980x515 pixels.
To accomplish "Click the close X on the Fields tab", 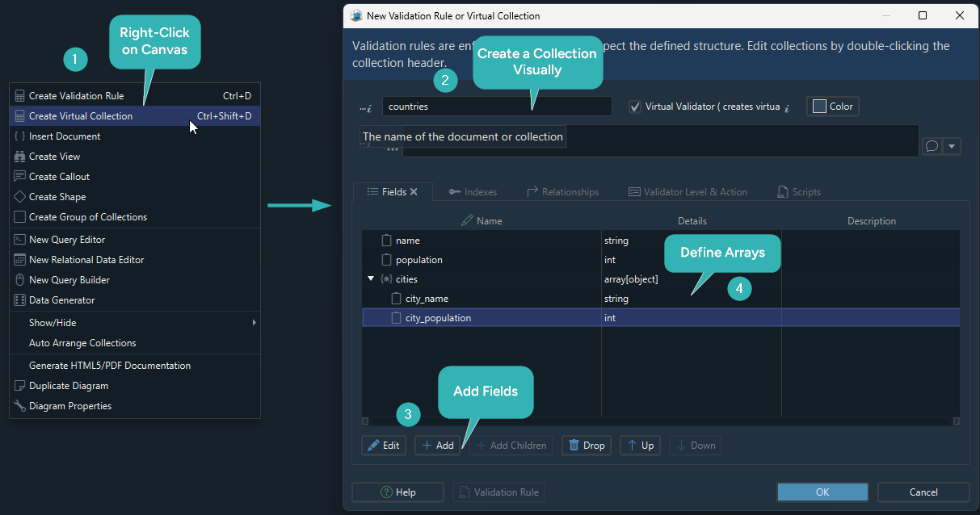I will point(414,191).
